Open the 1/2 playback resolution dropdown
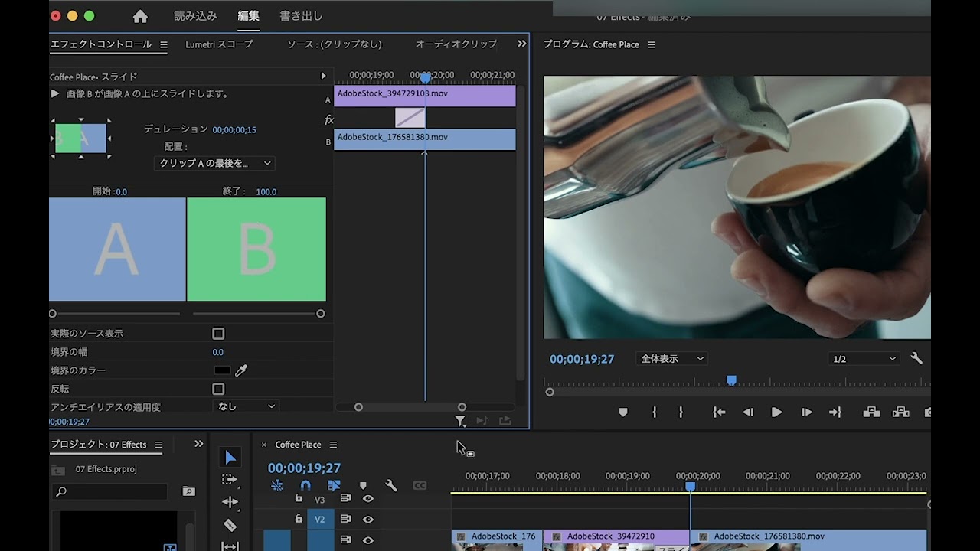Viewport: 980px width, 551px height. [864, 359]
